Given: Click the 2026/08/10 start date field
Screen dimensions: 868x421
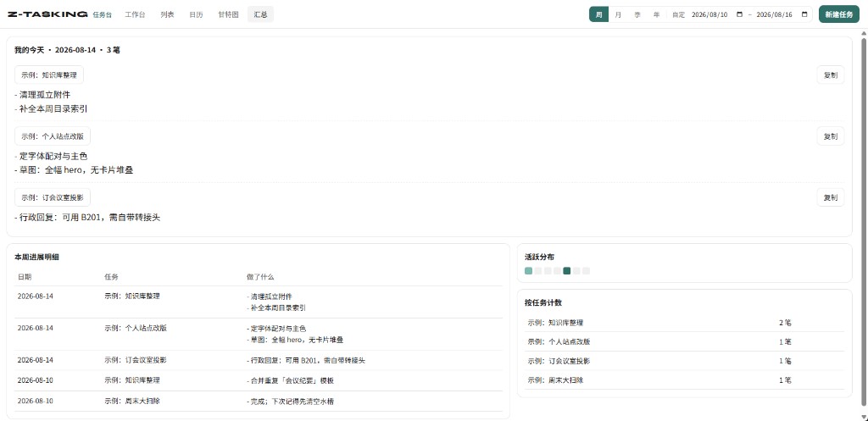Looking at the screenshot, I should [x=717, y=15].
